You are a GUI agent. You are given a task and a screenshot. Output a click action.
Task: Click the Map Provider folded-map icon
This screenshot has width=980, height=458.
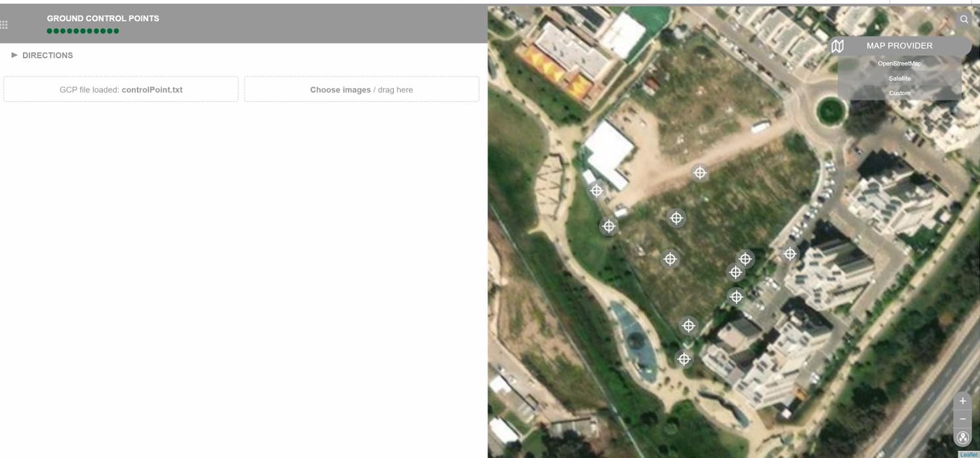837,46
